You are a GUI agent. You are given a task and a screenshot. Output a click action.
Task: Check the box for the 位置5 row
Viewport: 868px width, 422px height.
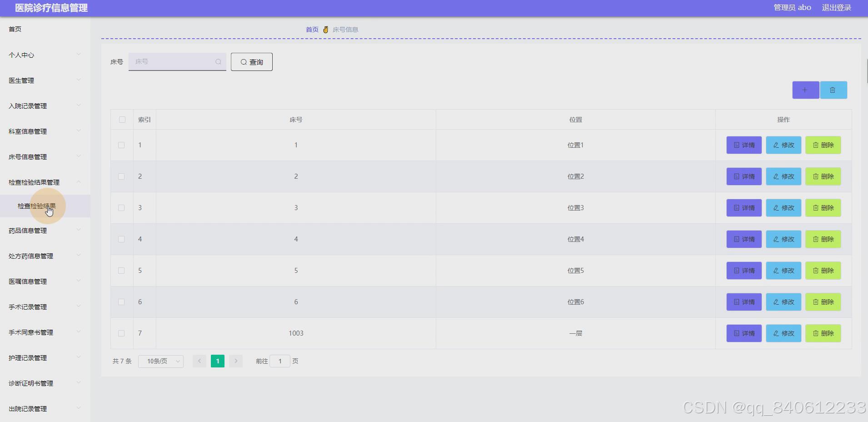click(x=121, y=271)
